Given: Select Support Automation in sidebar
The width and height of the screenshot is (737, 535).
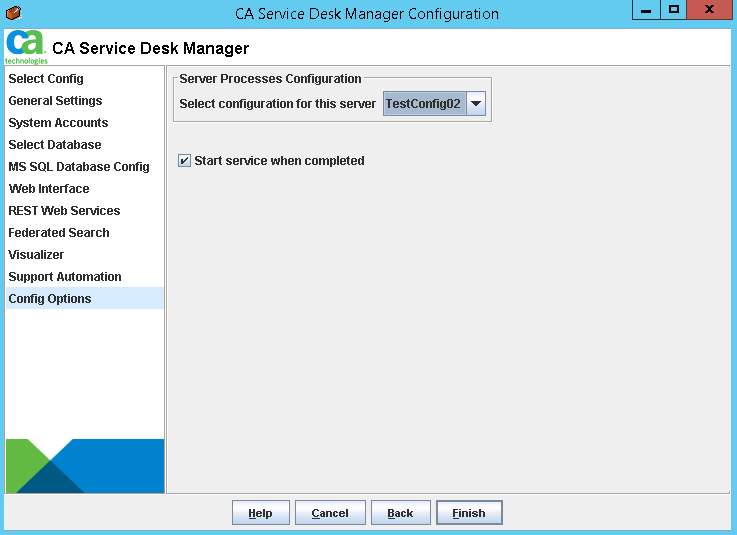Looking at the screenshot, I should coord(65,277).
